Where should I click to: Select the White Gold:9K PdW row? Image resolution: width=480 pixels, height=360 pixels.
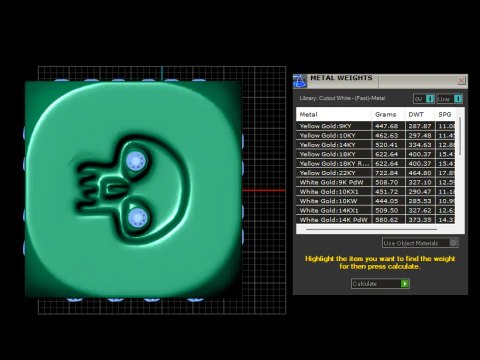[376, 182]
